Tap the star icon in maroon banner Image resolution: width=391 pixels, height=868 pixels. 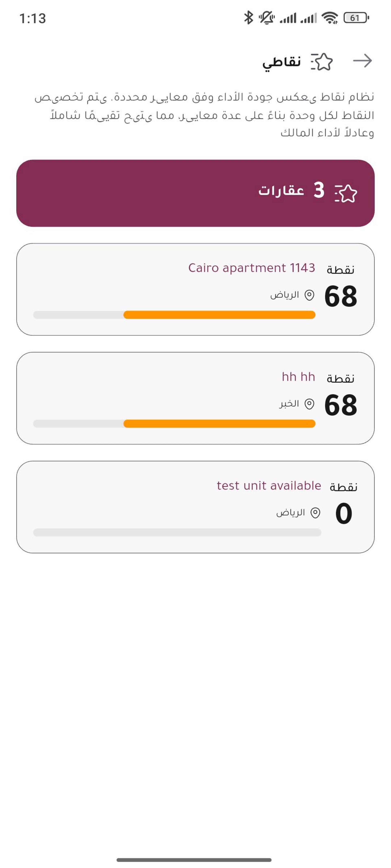346,193
